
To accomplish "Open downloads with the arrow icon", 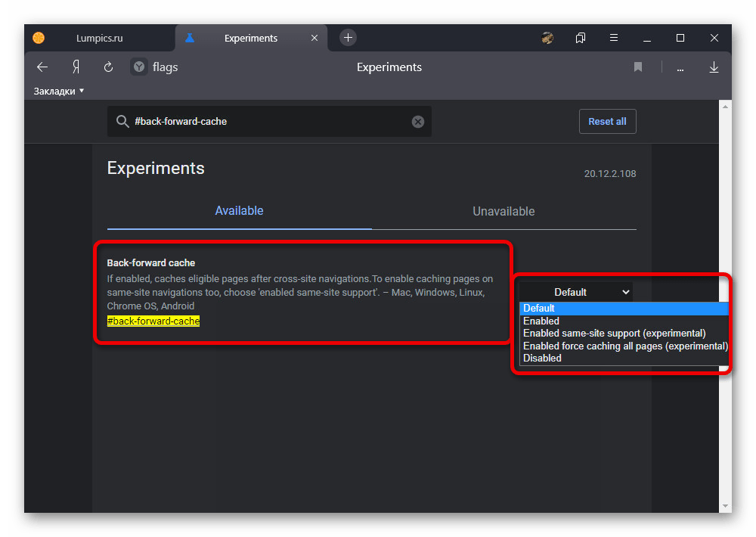I will (714, 67).
